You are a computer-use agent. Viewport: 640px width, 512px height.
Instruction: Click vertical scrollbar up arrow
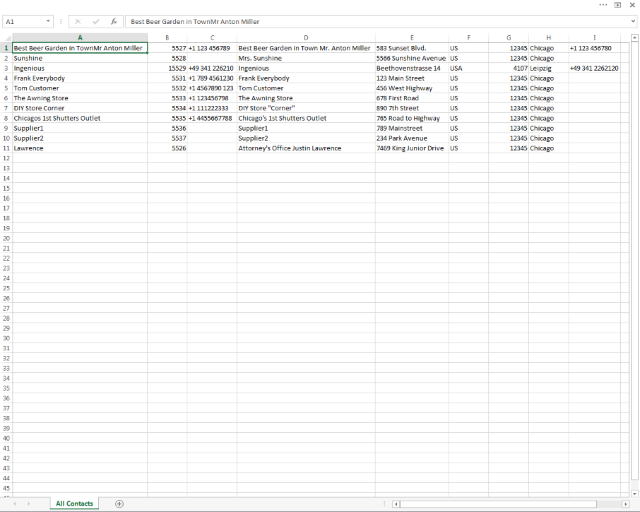pyautogui.click(x=634, y=38)
